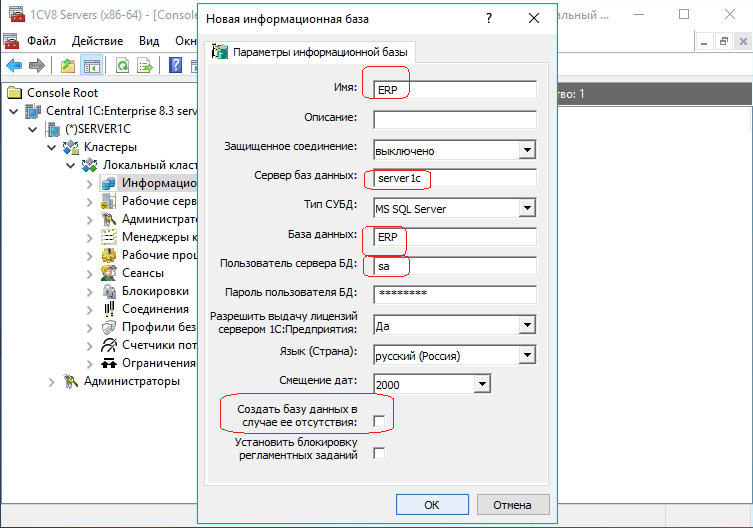Select the bottom Администраторы root-level node
753x528 pixels.
coord(131,381)
